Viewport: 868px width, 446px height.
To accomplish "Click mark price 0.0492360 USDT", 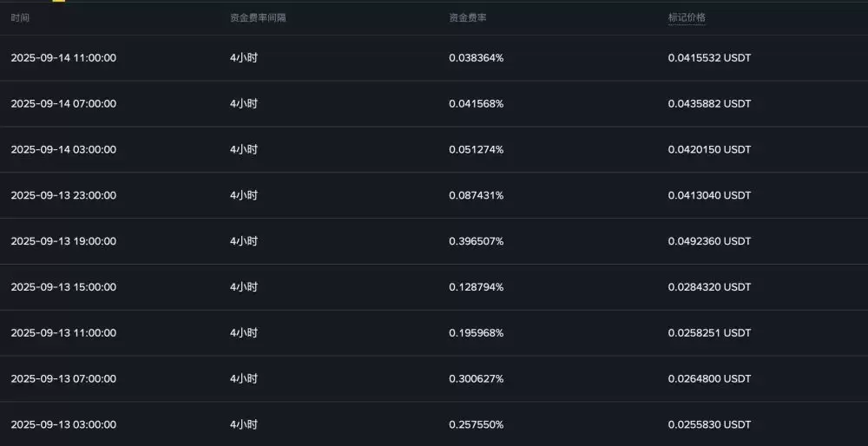I will (x=709, y=242).
